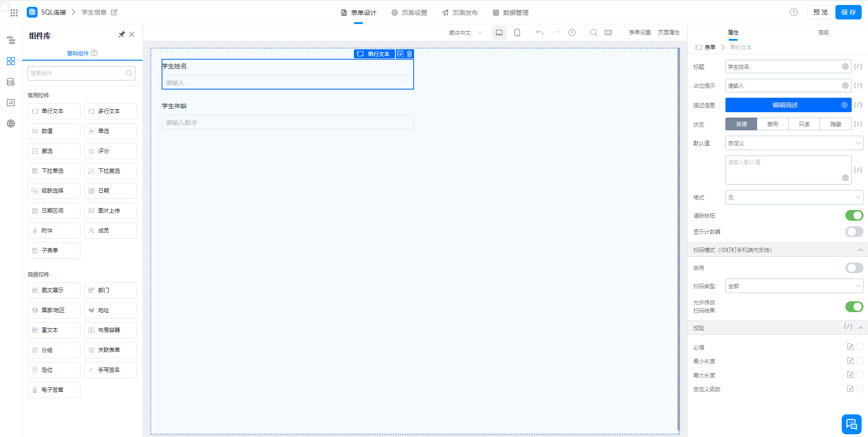Switch to 数据管理 tab
The height and width of the screenshot is (437, 868).
click(510, 13)
